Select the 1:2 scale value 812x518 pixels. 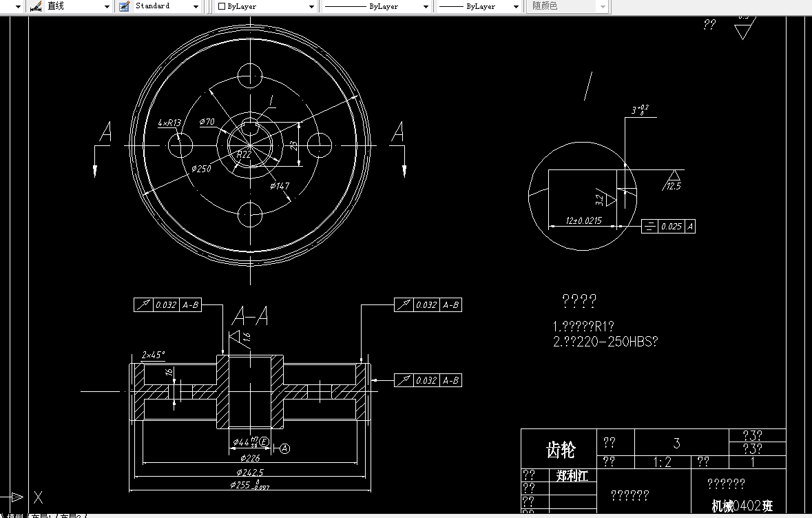click(663, 462)
